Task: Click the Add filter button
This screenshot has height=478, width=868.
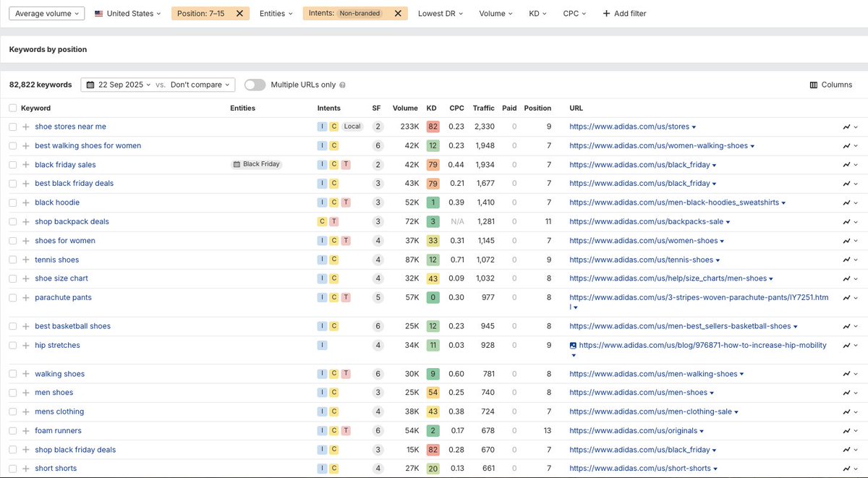Action: (x=624, y=13)
